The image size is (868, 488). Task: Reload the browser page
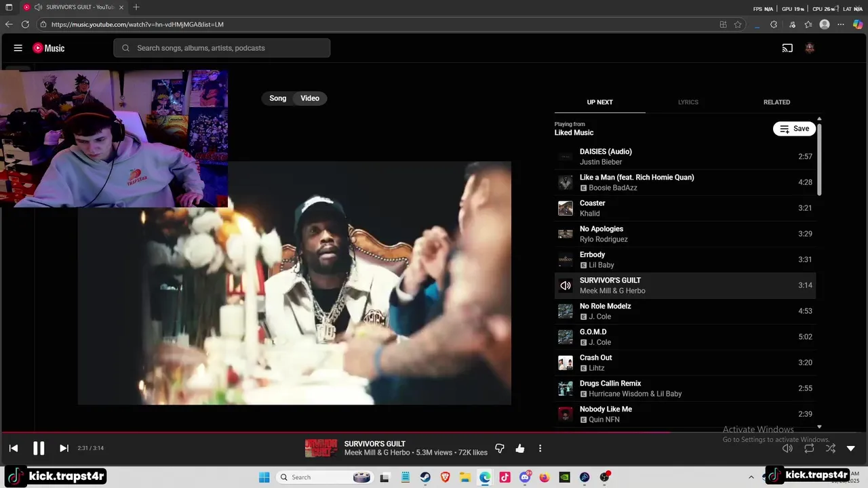25,24
